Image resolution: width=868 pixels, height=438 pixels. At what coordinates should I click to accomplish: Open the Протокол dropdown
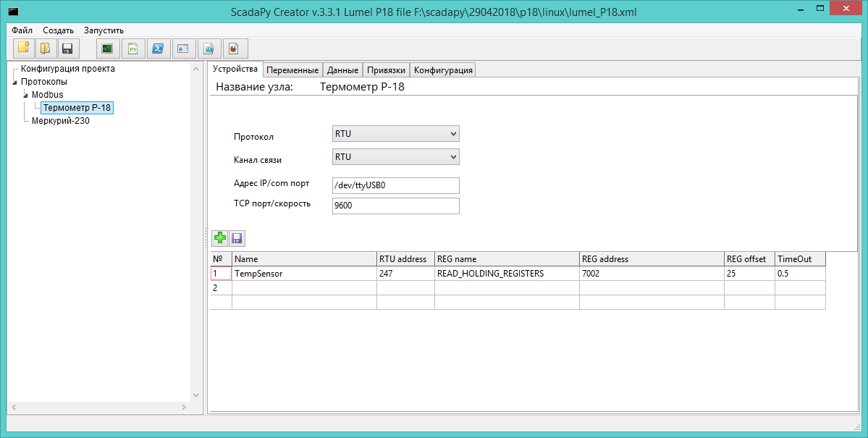396,134
